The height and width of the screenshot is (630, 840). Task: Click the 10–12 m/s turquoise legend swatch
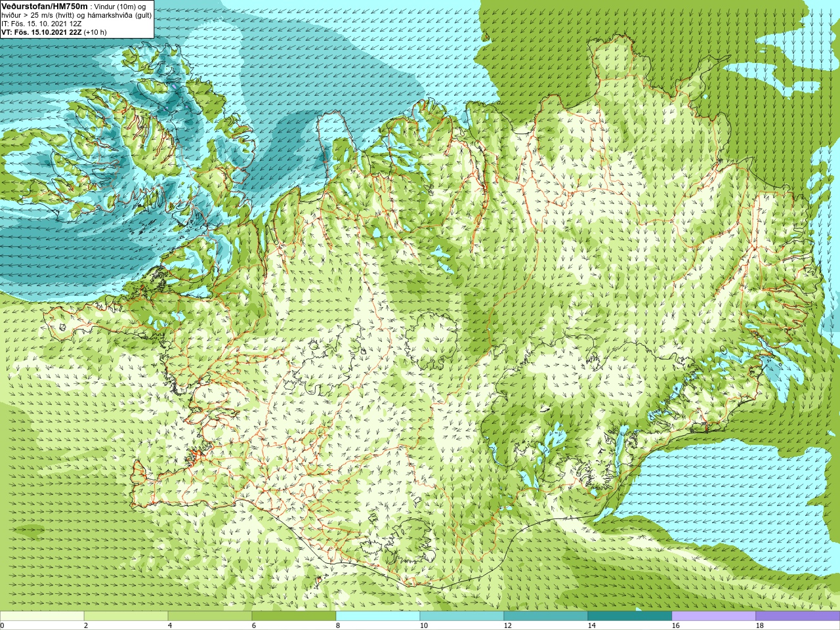click(462, 616)
